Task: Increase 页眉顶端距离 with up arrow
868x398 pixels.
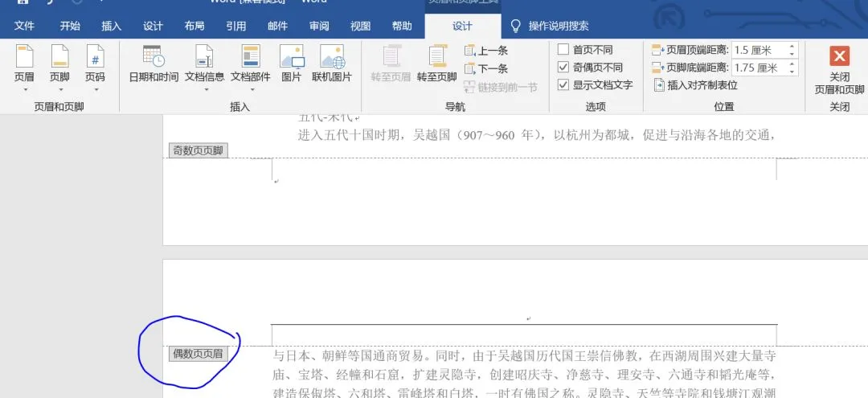Action: [792, 47]
